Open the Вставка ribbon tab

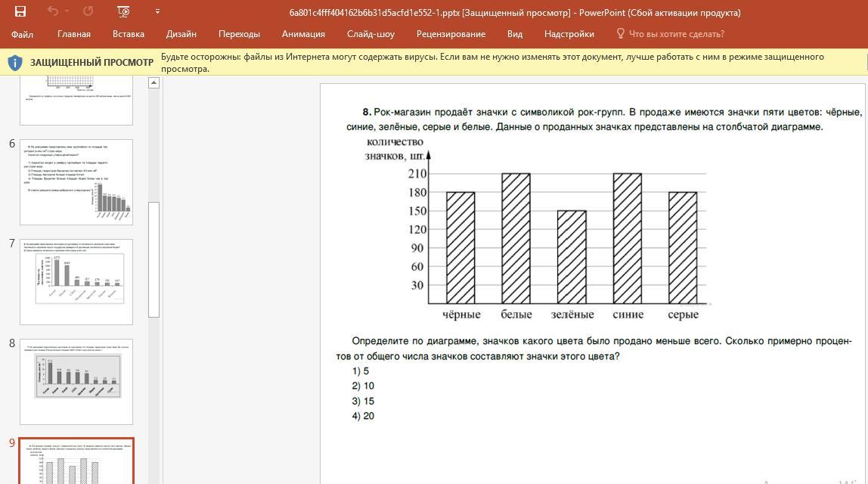point(128,34)
